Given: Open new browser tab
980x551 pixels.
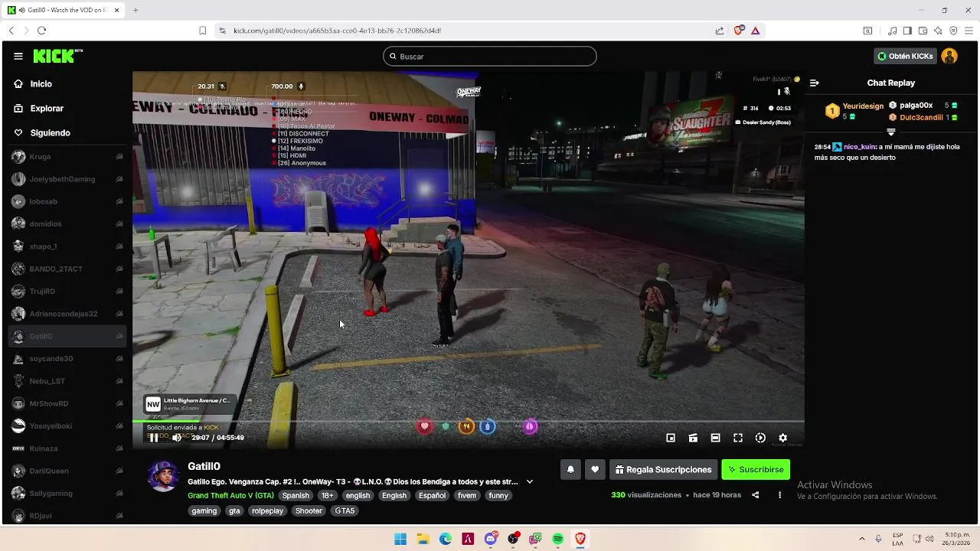Looking at the screenshot, I should click(136, 10).
